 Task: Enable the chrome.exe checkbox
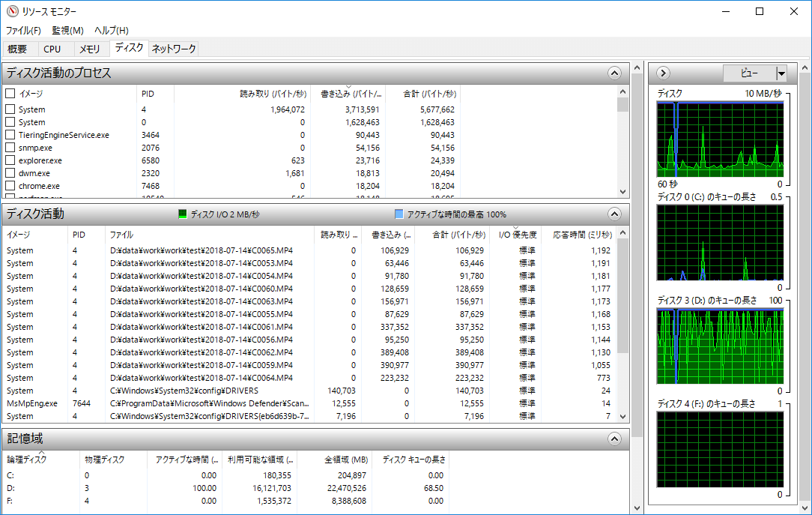10,186
